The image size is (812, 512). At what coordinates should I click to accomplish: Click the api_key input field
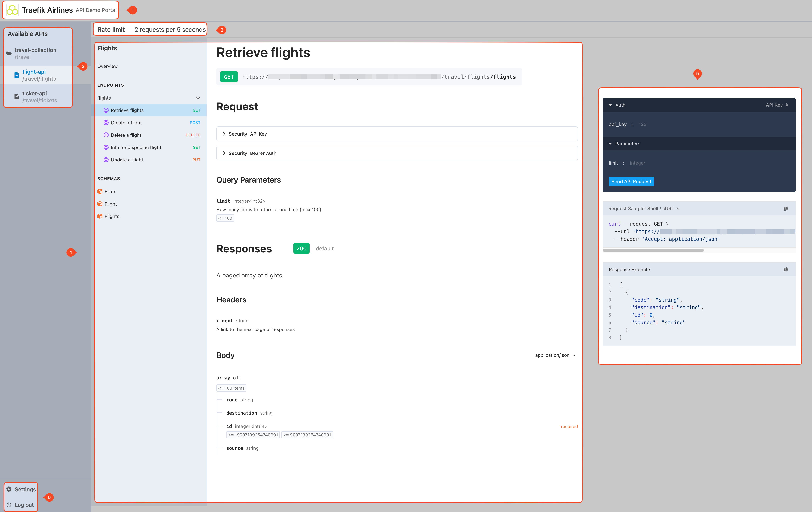[x=661, y=124]
